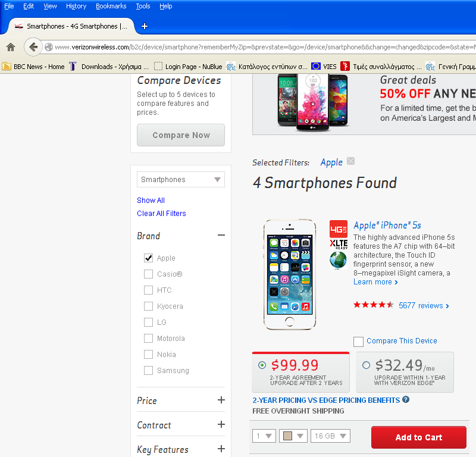Click the 'FREE OVERNIGHT SHIPPING' text
This screenshot has width=476, height=457.
pyautogui.click(x=298, y=411)
